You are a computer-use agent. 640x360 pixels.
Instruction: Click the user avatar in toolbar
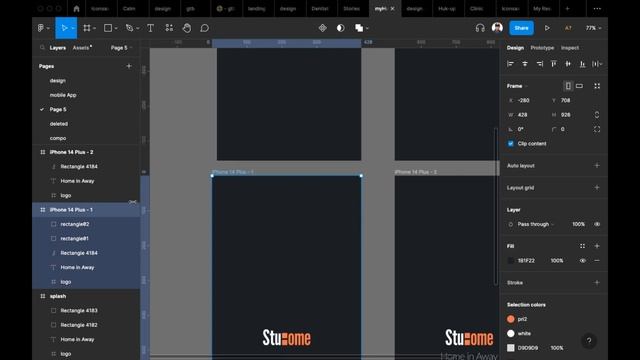click(497, 28)
